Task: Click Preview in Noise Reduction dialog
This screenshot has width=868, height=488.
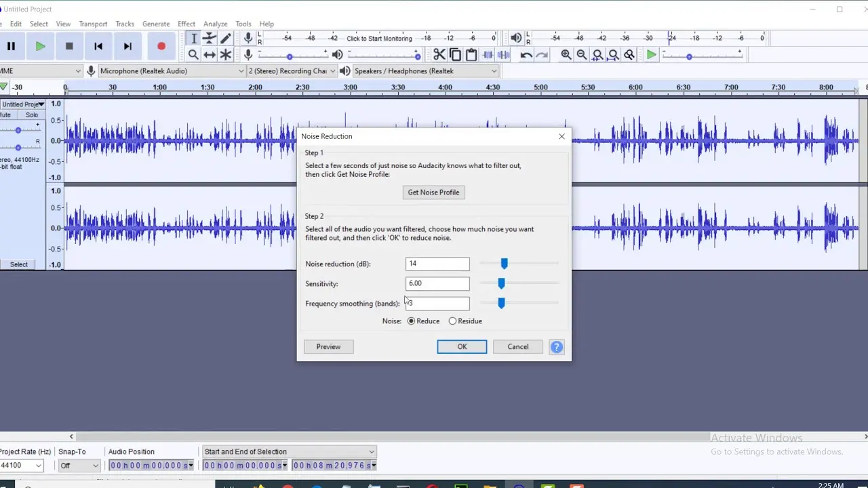Action: click(x=328, y=347)
